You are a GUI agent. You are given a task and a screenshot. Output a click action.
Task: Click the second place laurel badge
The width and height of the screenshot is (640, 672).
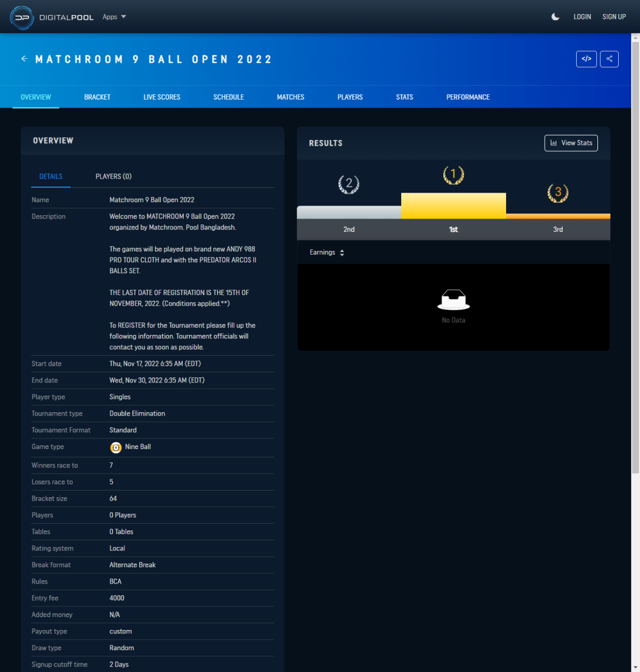pos(349,184)
